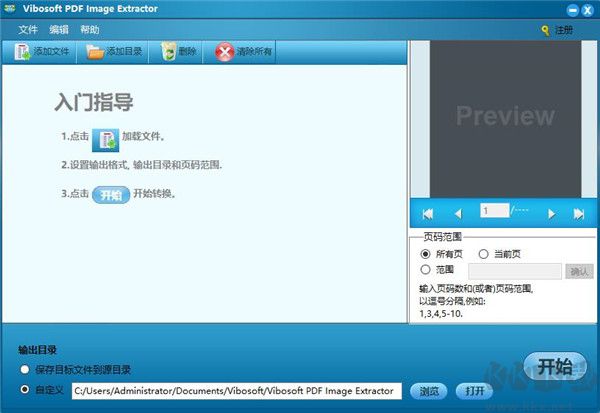Click the 添加文件 (Add File) toolbar button

(40, 51)
